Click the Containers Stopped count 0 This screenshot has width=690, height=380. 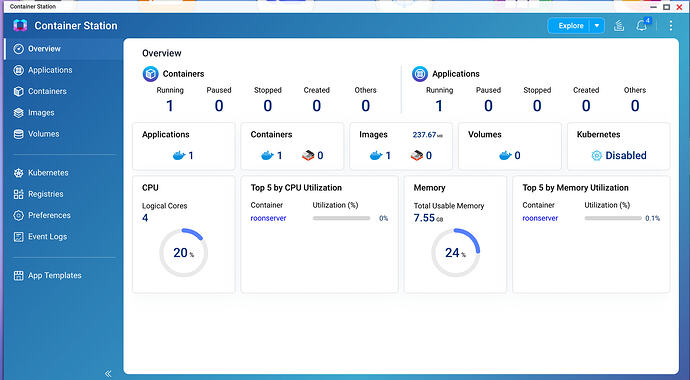pos(268,106)
